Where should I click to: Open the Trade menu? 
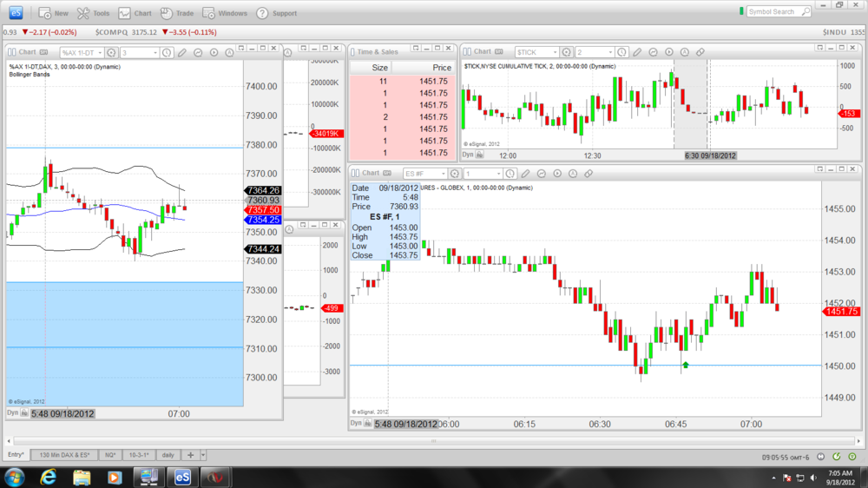[177, 13]
